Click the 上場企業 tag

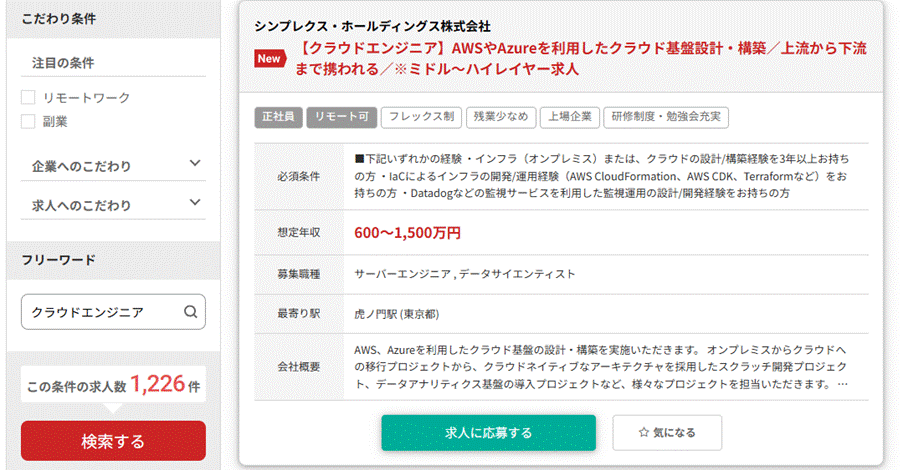[x=569, y=117]
